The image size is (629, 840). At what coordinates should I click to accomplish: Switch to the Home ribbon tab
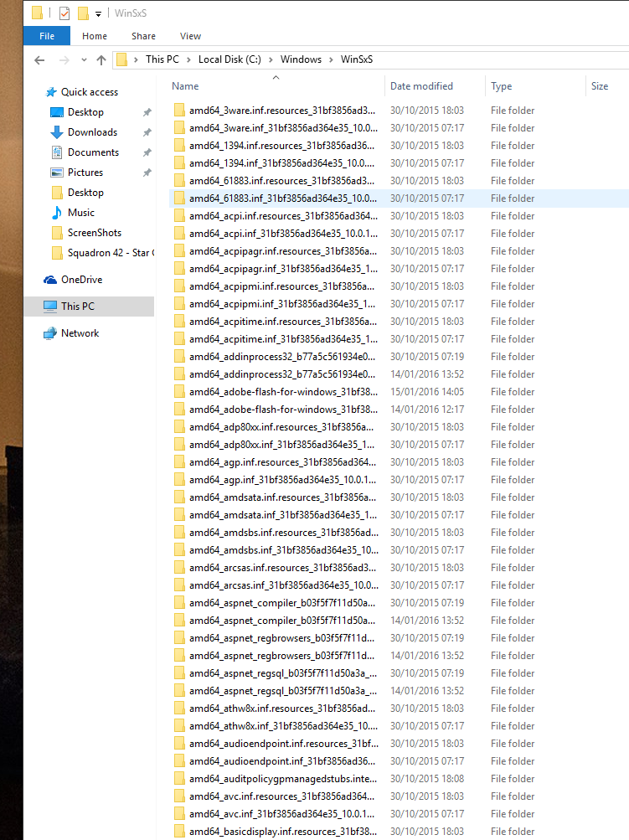(x=95, y=36)
